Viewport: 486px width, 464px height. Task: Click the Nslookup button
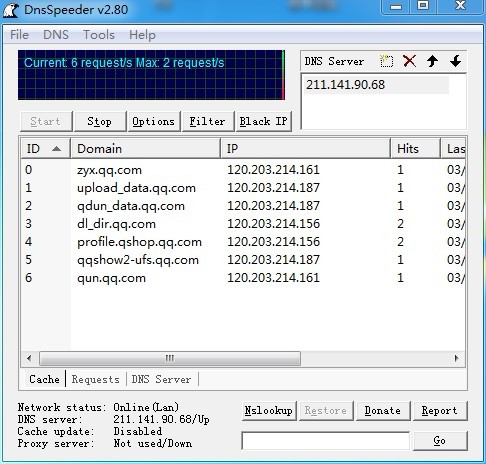[x=269, y=411]
